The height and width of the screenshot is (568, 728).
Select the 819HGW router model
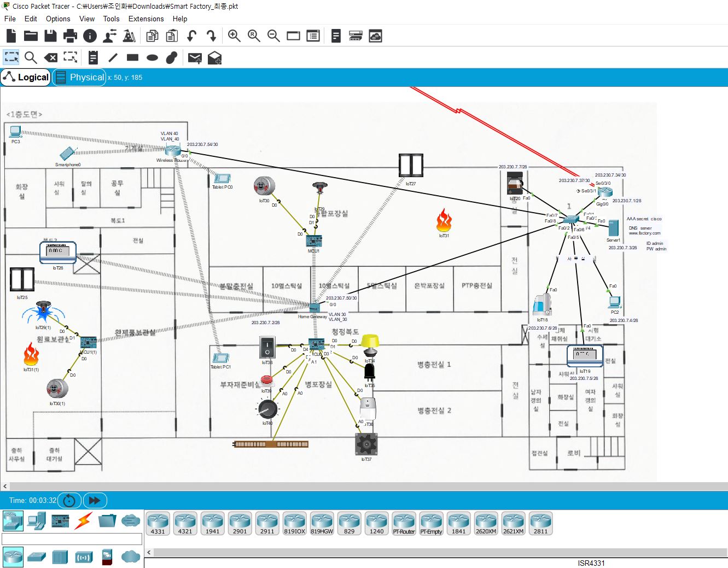tap(322, 523)
